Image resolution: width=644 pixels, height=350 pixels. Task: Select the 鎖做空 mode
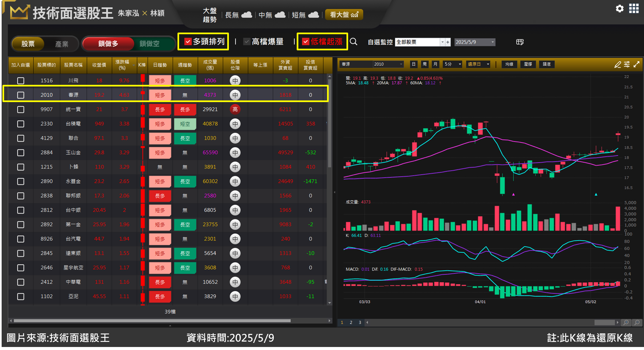pyautogui.click(x=150, y=44)
